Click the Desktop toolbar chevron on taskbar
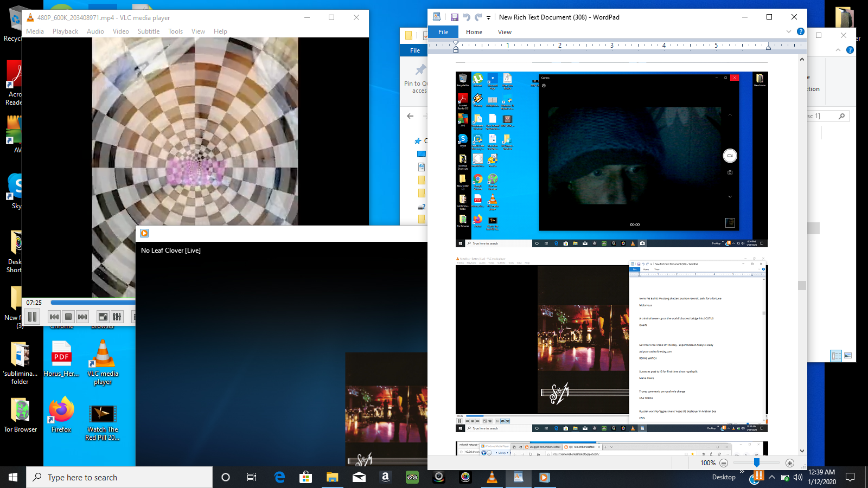The image size is (868, 488). (742, 472)
